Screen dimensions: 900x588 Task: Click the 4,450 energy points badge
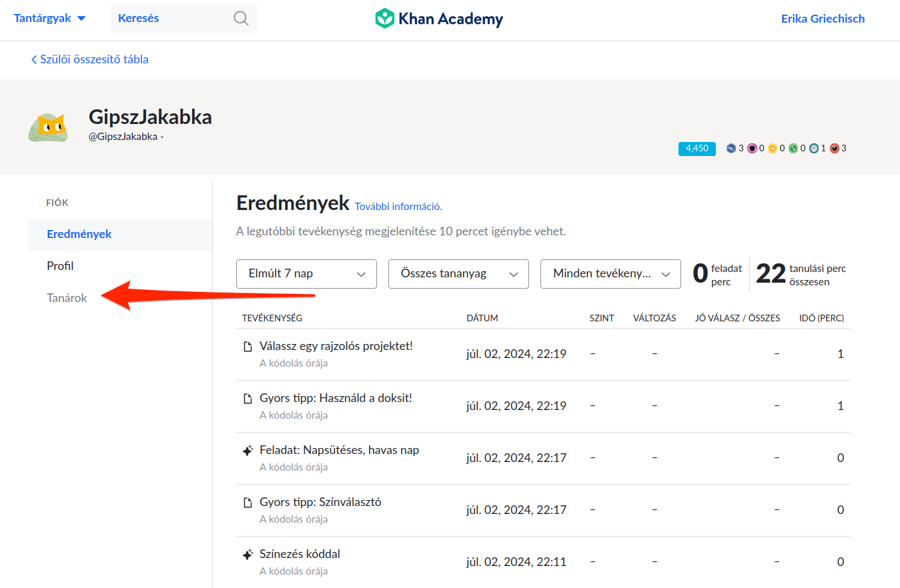tap(697, 149)
